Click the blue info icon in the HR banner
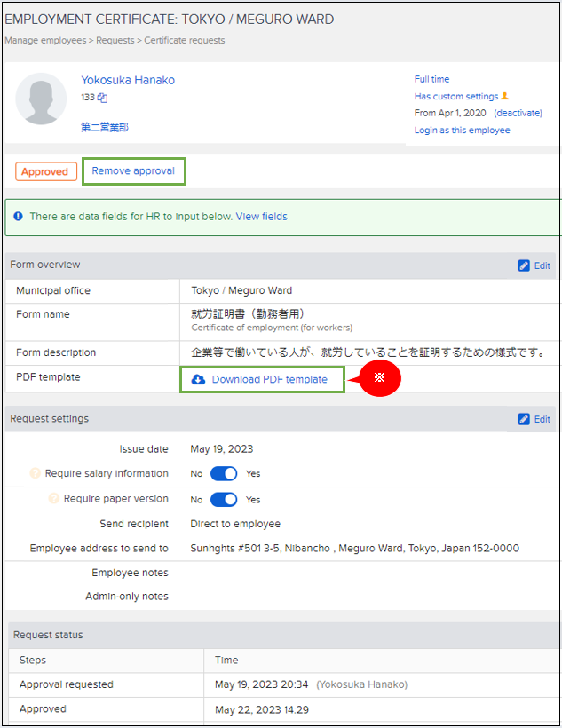This screenshot has height=728, width=562. tap(19, 217)
